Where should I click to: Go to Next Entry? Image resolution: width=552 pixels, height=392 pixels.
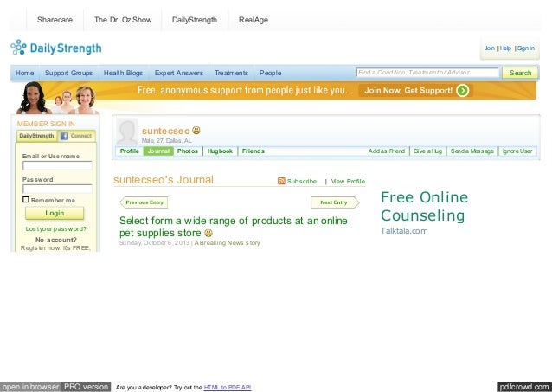(x=335, y=202)
